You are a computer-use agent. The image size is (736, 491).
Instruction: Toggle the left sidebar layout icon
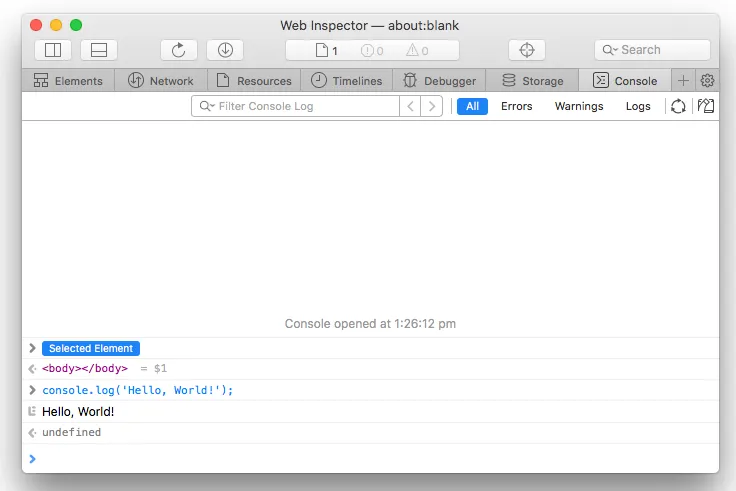tap(53, 50)
